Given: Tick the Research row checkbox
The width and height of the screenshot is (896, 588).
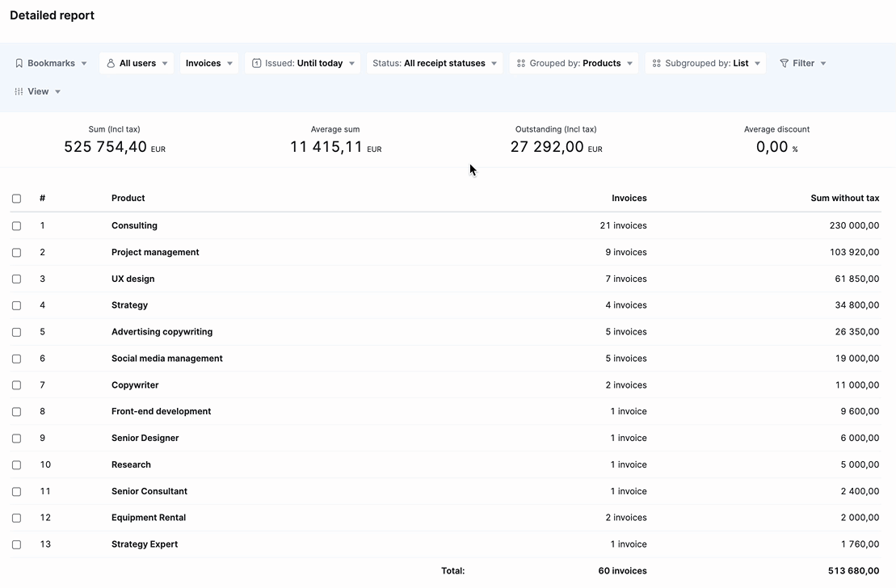Looking at the screenshot, I should pos(17,465).
